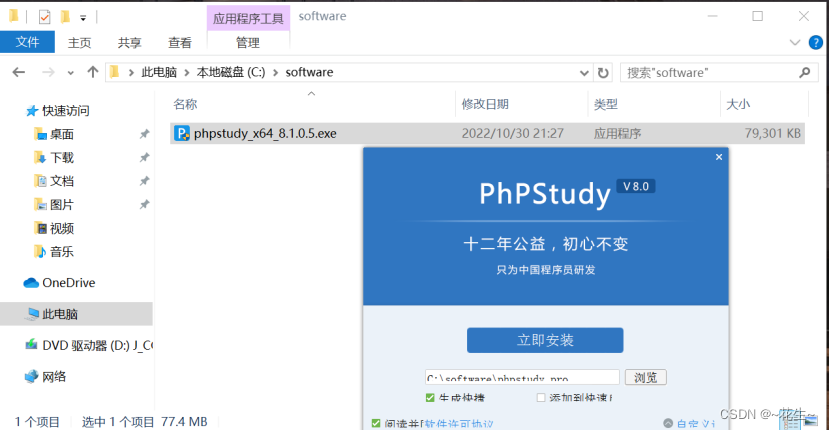Viewport: 830px width, 430px height.
Task: Switch to the 共享 ribbon tab
Action: [130, 43]
